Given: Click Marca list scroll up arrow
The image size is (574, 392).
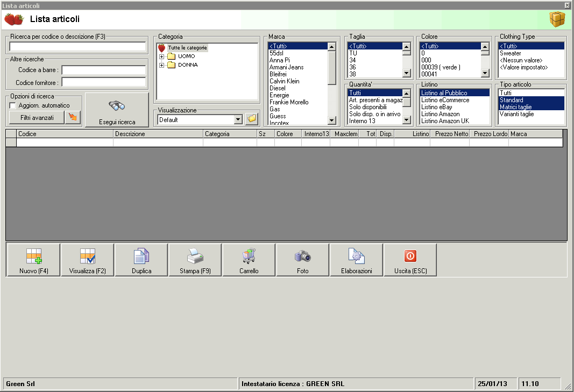Looking at the screenshot, I should 332,46.
